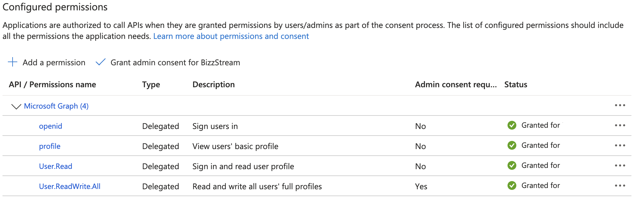Screen dimensions: 644x204
Task: Click the checkmark icon for Grant admin consent
Action: click(x=100, y=62)
